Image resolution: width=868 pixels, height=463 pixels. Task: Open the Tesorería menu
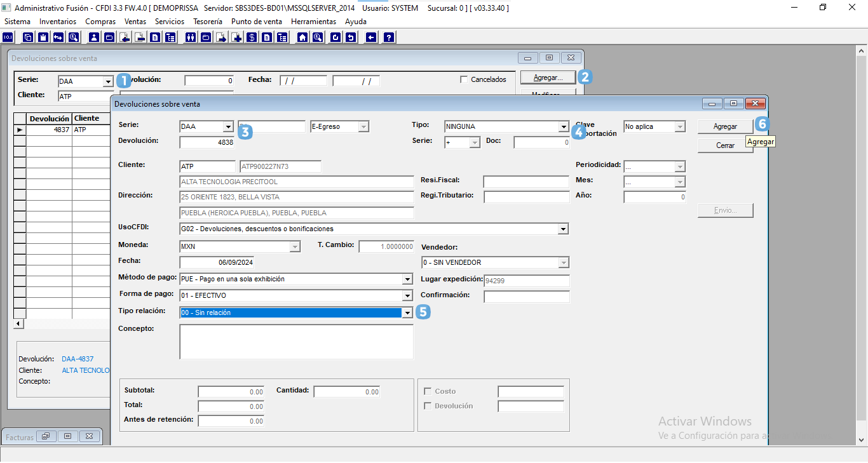[x=208, y=22]
